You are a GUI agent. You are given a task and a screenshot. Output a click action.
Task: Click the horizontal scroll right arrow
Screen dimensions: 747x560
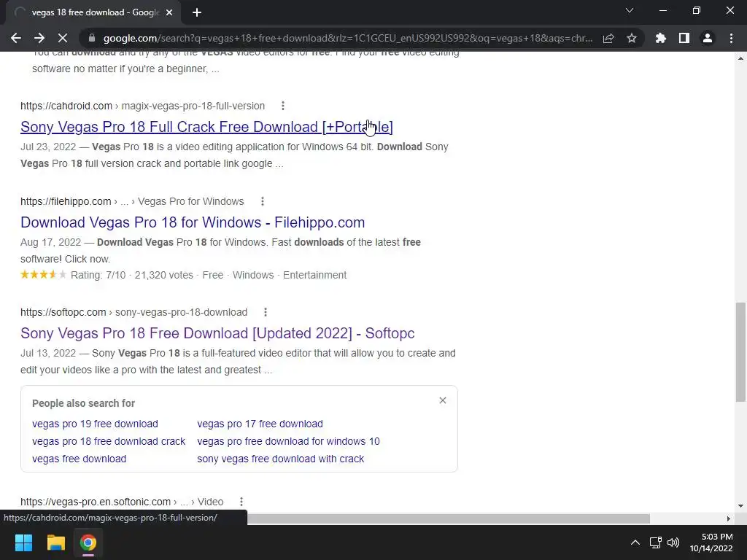click(728, 518)
